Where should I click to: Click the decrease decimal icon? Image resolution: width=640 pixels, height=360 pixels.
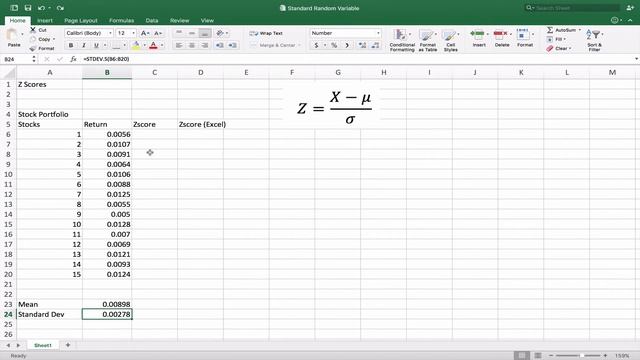coord(375,45)
